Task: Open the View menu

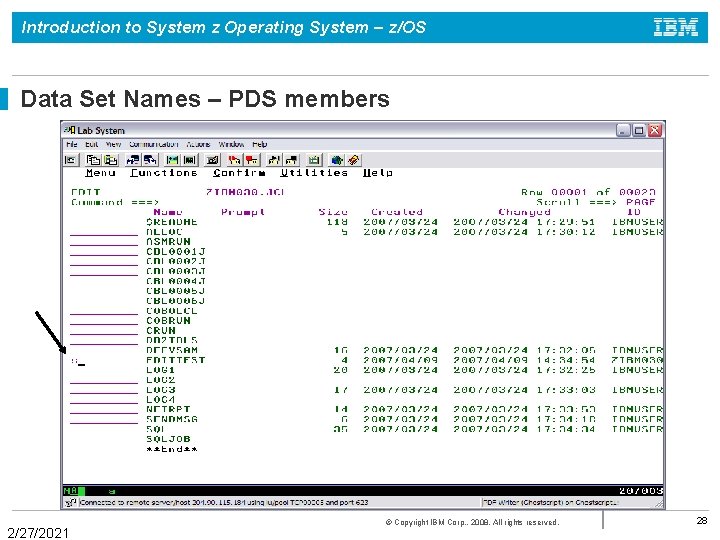Action: 113,144
